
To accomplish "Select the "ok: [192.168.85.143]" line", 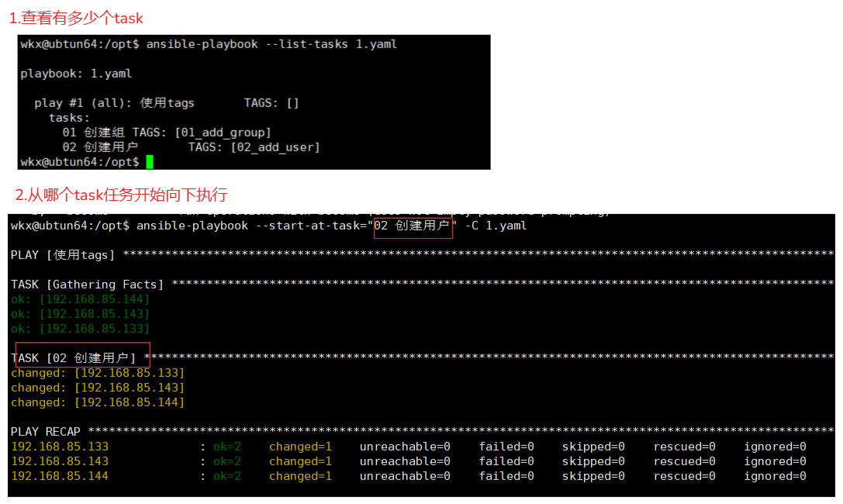I will click(80, 314).
